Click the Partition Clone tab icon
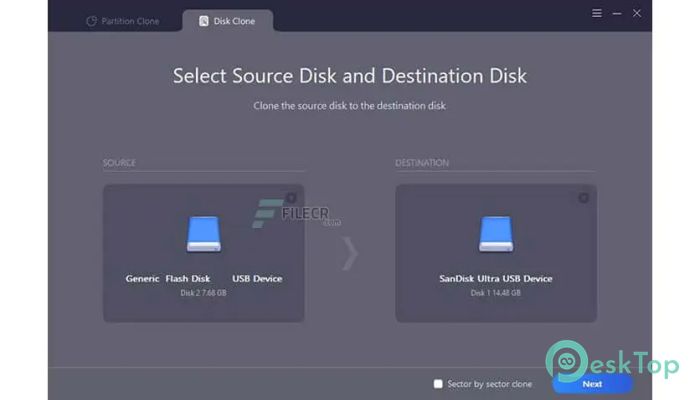Screen dimensions: 700x400 click(92, 21)
